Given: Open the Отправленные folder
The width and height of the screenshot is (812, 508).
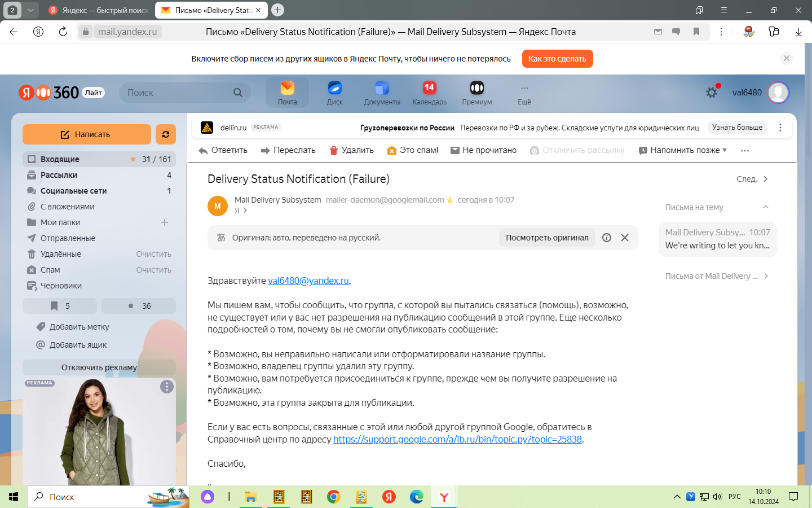Looking at the screenshot, I should pos(99,238).
